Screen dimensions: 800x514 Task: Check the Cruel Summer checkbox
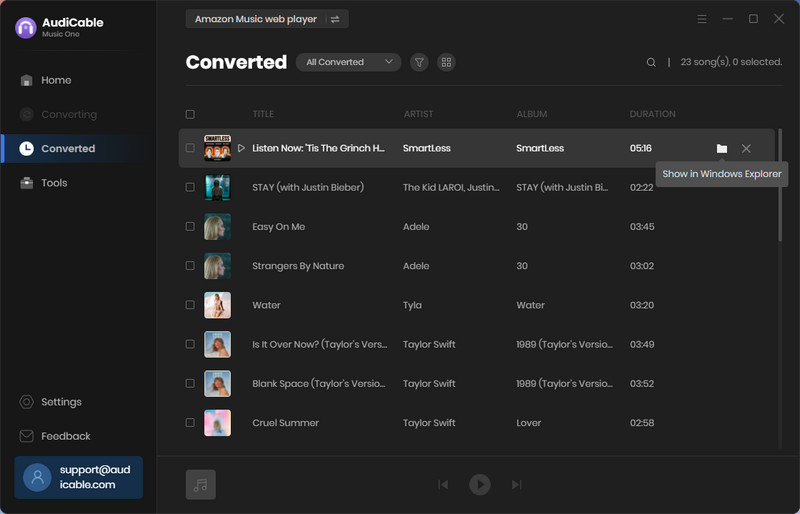click(x=190, y=423)
